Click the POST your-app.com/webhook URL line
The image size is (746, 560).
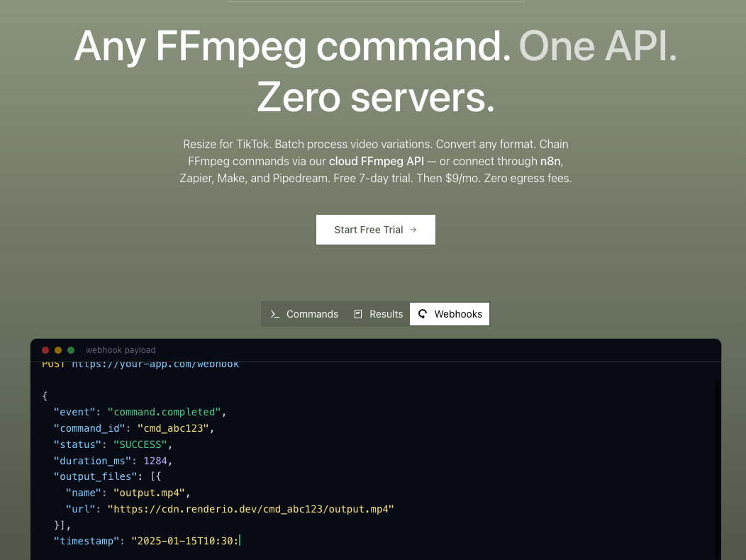(x=140, y=364)
